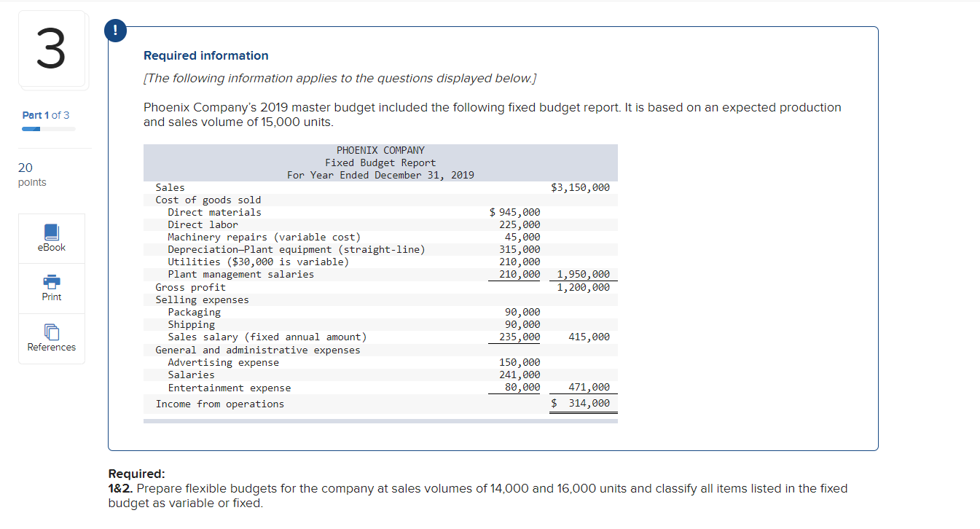Click the blue exclamation alert icon

click(x=114, y=30)
